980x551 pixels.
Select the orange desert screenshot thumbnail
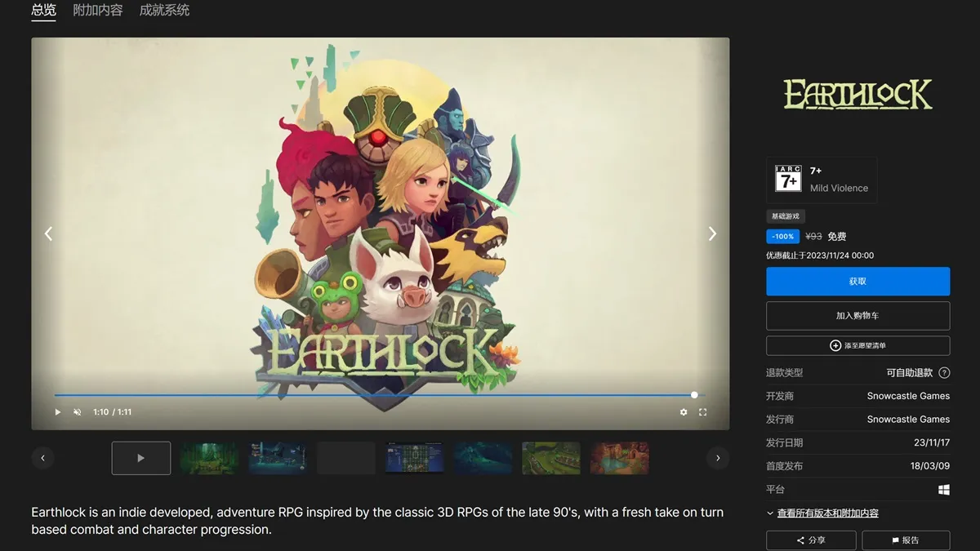tap(620, 458)
